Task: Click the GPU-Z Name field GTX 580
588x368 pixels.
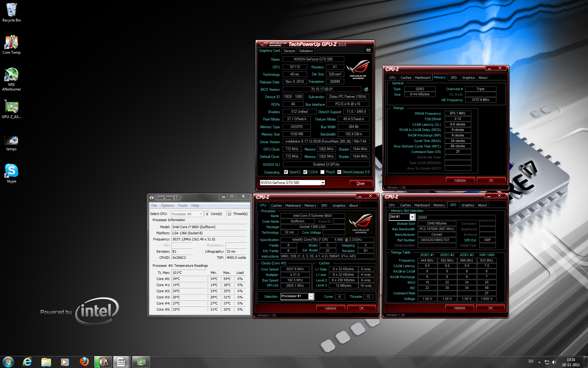Action: click(x=313, y=59)
